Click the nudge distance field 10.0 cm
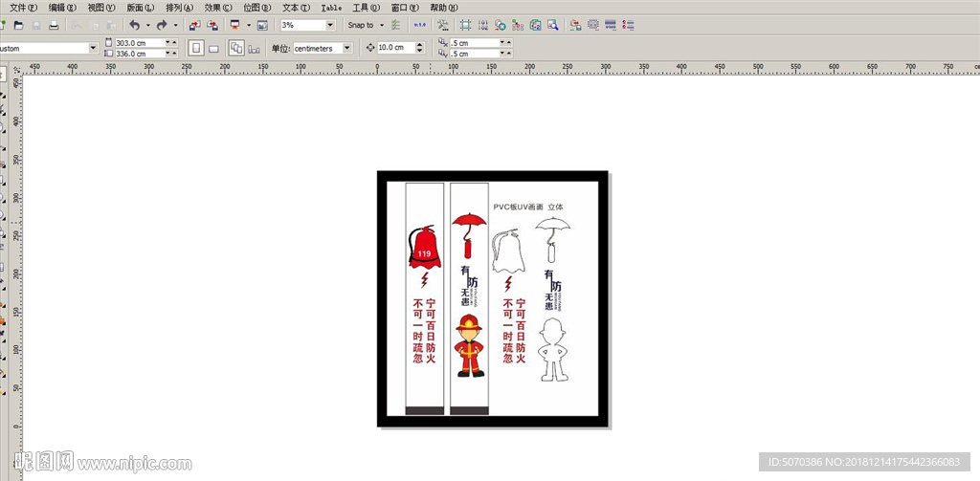Image resolution: width=980 pixels, height=481 pixels. [x=395, y=48]
